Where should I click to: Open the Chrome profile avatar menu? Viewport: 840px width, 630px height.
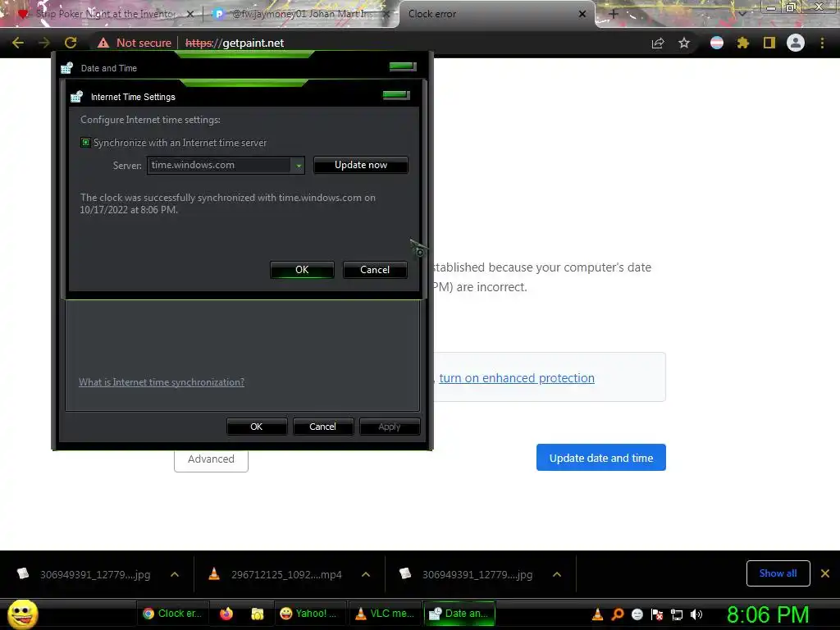pos(796,43)
